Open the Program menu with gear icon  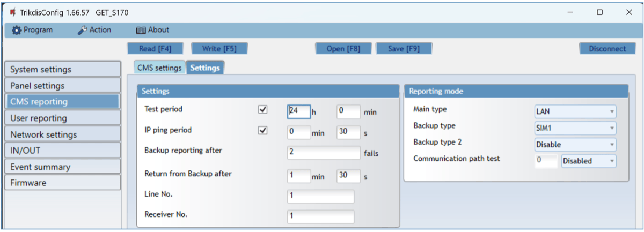(x=32, y=30)
